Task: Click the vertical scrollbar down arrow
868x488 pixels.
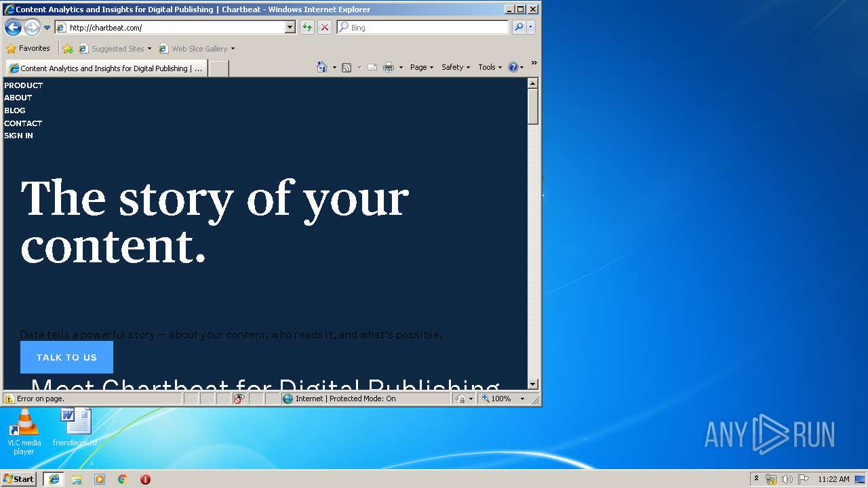Action: point(532,384)
